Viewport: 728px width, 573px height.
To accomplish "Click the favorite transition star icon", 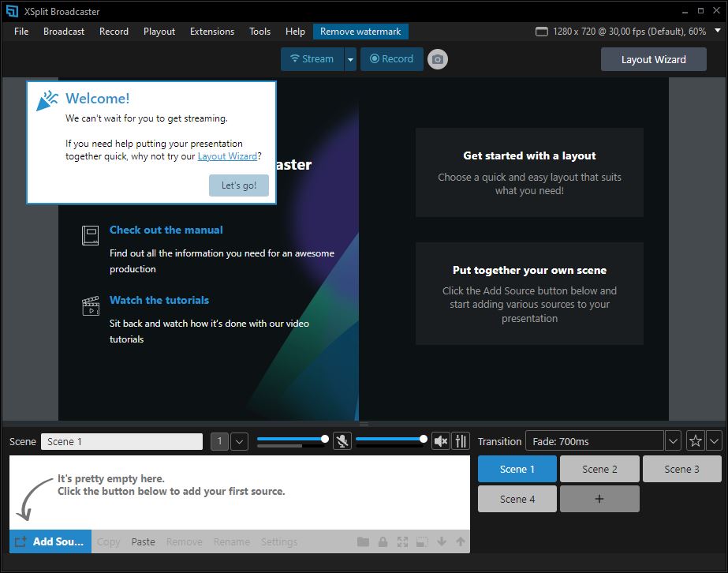I will (x=695, y=440).
